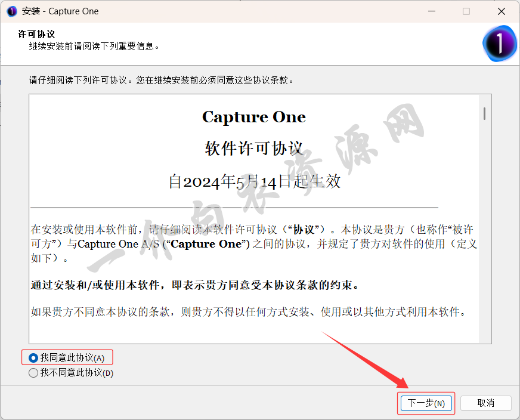
Task: Click the 软件许可协议 title in the agreement
Action: click(x=254, y=148)
